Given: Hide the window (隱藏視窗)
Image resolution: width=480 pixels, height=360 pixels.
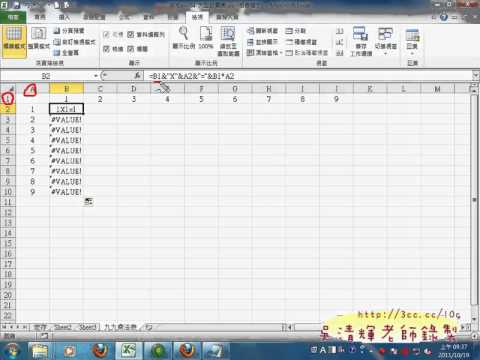Looking at the screenshot, I should pos(301,42).
